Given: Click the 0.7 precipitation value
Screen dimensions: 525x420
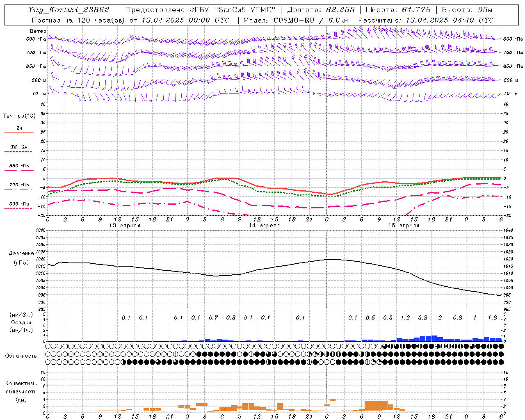Looking at the screenshot, I should [213, 317].
